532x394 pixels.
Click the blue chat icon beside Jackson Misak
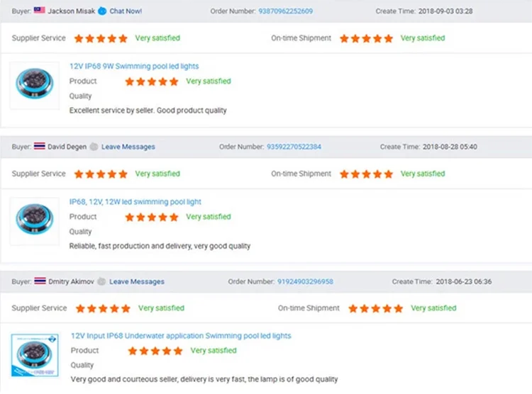click(x=104, y=11)
